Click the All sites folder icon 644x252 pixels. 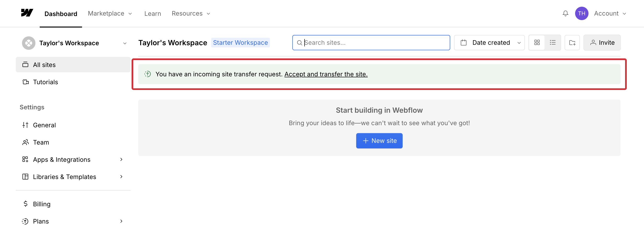tap(25, 65)
